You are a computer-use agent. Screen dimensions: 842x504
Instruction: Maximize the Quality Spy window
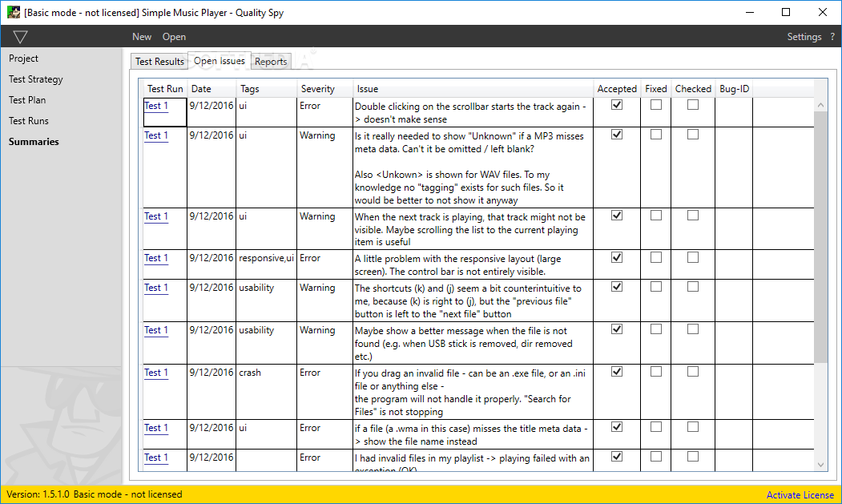786,12
